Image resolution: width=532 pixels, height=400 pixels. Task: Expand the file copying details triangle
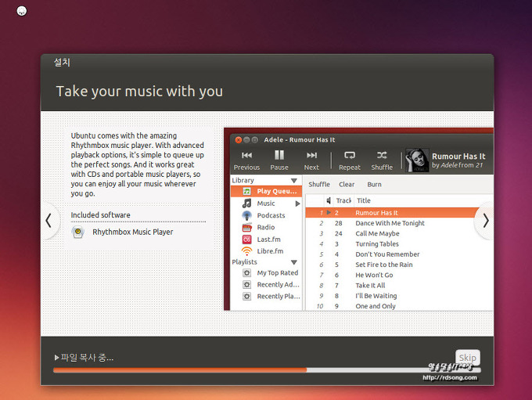coord(56,358)
